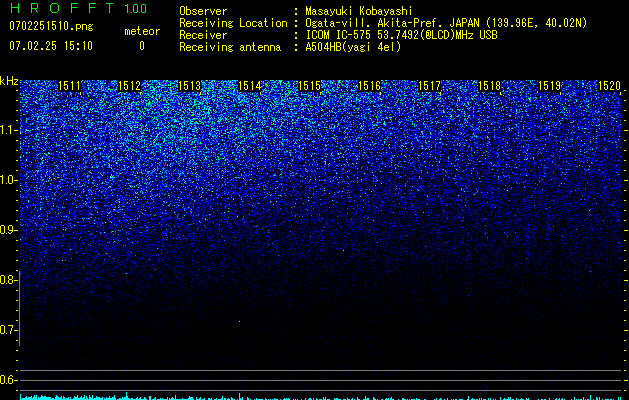The width and height of the screenshot is (629, 400).
Task: Click the 0.7 frequency axis label
Action: coord(9,330)
